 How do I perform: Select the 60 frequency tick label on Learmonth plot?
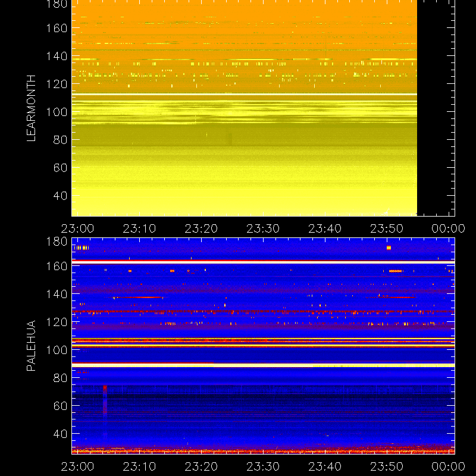point(60,168)
